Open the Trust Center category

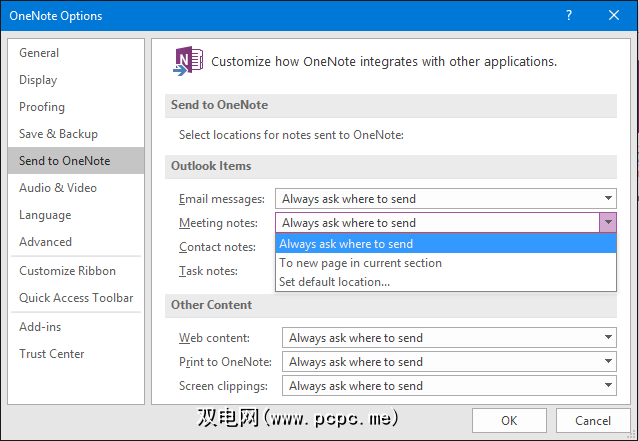coord(51,354)
